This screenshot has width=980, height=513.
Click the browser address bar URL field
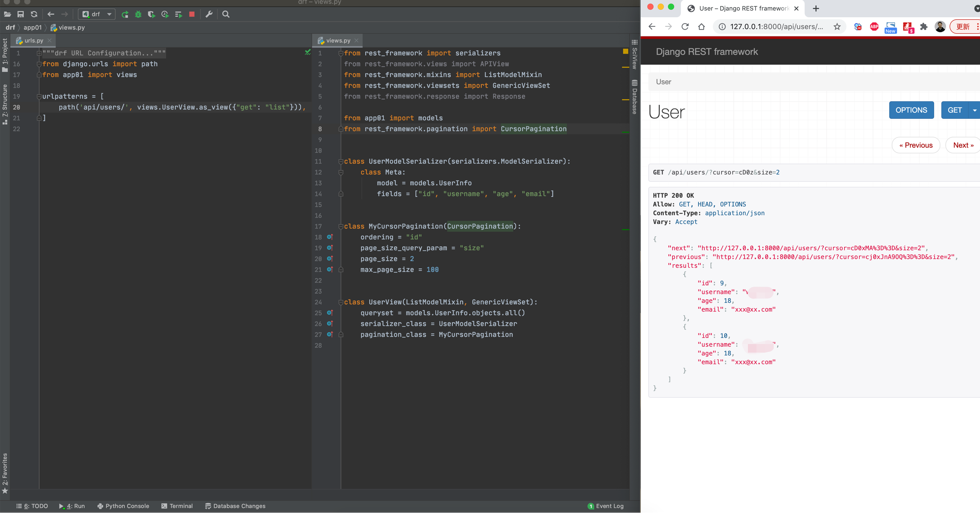pyautogui.click(x=776, y=26)
